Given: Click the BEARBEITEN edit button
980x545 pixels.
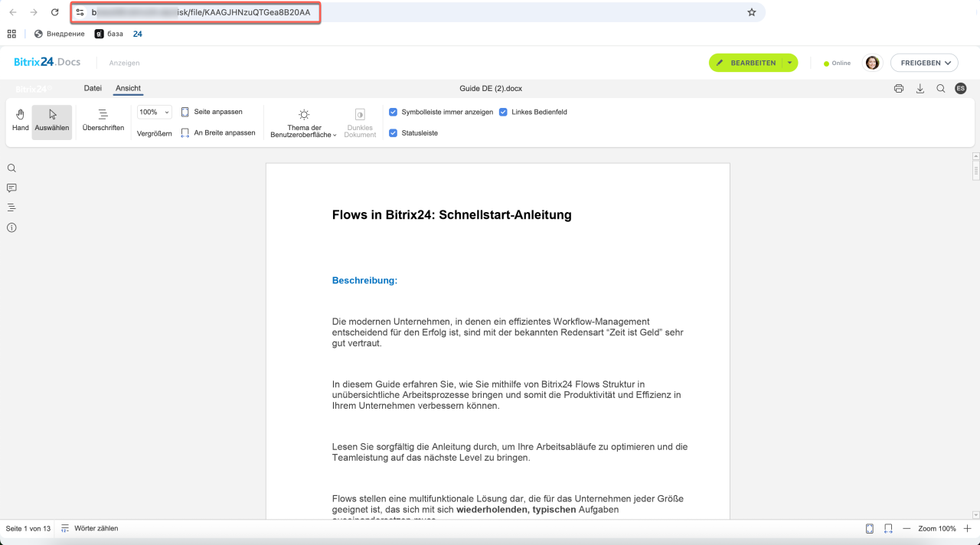Looking at the screenshot, I should click(x=746, y=63).
